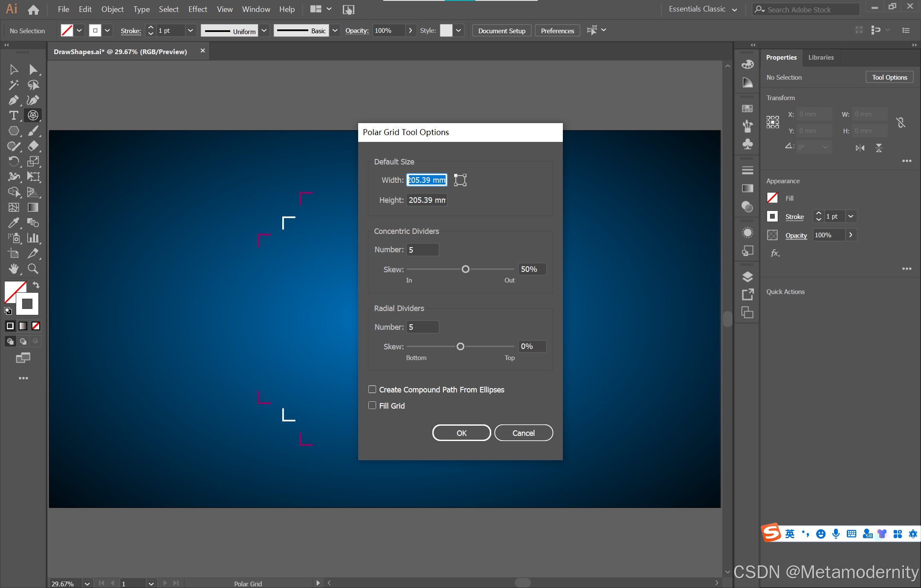Select the Magic Wand tool

click(x=13, y=85)
